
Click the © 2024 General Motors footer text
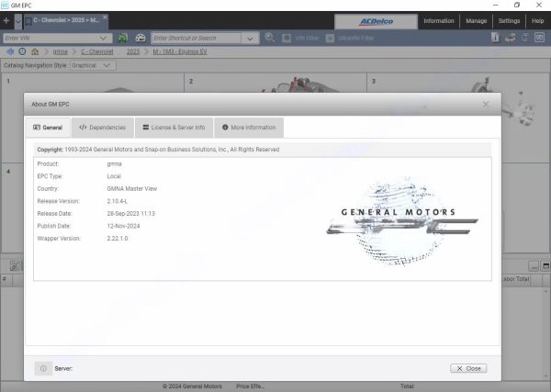coord(192,386)
